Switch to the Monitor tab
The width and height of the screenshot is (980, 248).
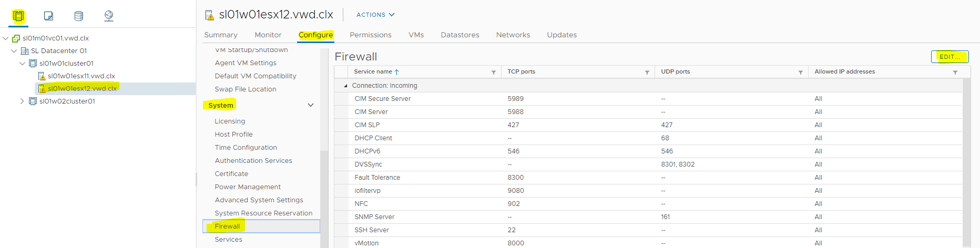point(268,35)
